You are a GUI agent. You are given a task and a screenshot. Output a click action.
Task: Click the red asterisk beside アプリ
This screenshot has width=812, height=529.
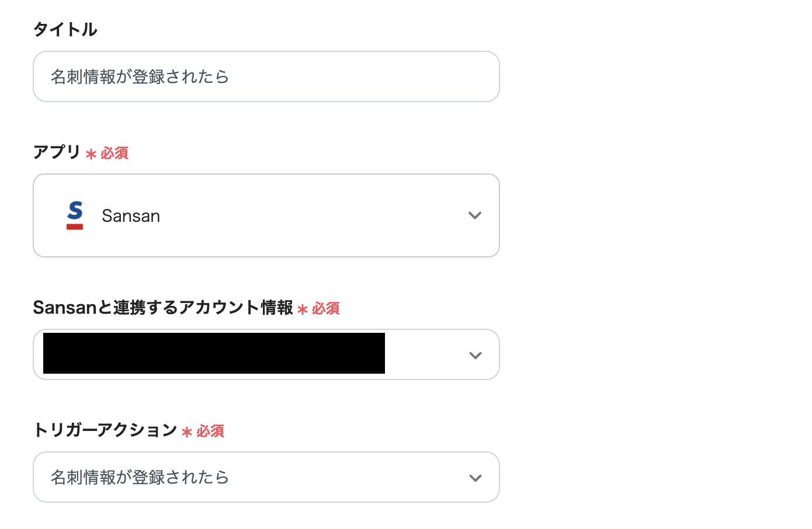point(91,154)
